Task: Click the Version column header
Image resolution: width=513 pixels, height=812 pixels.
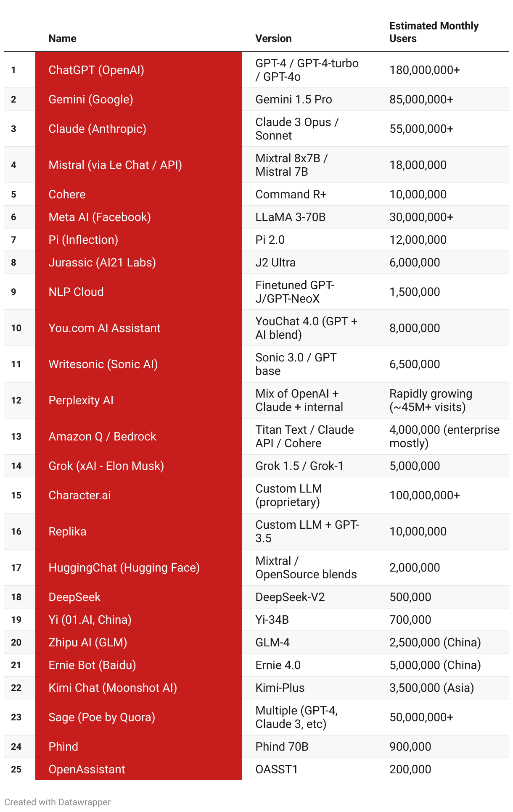Action: pyautogui.click(x=273, y=39)
